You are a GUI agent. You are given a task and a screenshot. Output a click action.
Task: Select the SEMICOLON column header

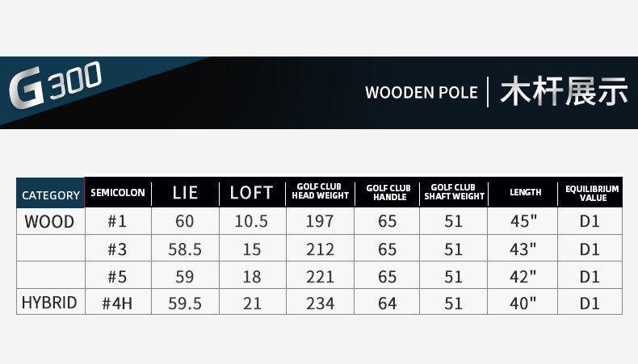[x=118, y=193]
